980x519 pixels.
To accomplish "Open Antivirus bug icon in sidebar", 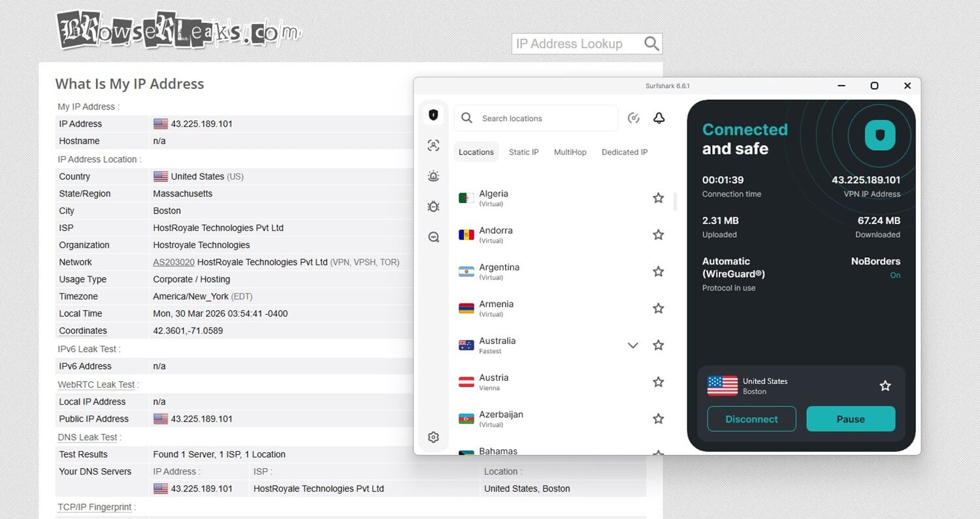I will pos(433,206).
